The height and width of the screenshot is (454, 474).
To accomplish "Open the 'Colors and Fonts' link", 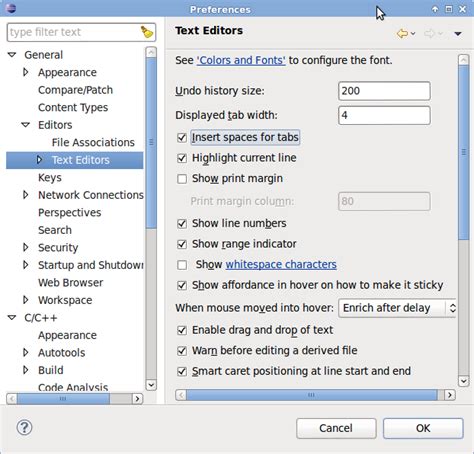I will point(241,60).
